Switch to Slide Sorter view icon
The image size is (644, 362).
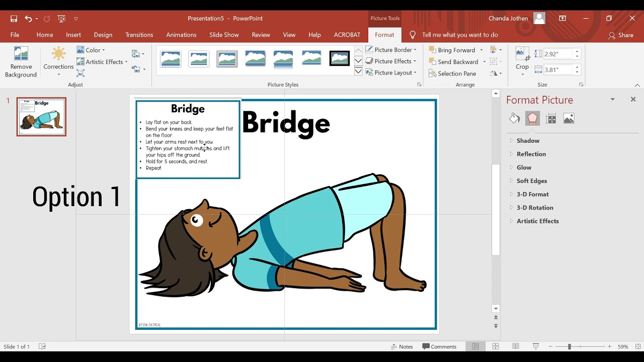click(x=496, y=346)
